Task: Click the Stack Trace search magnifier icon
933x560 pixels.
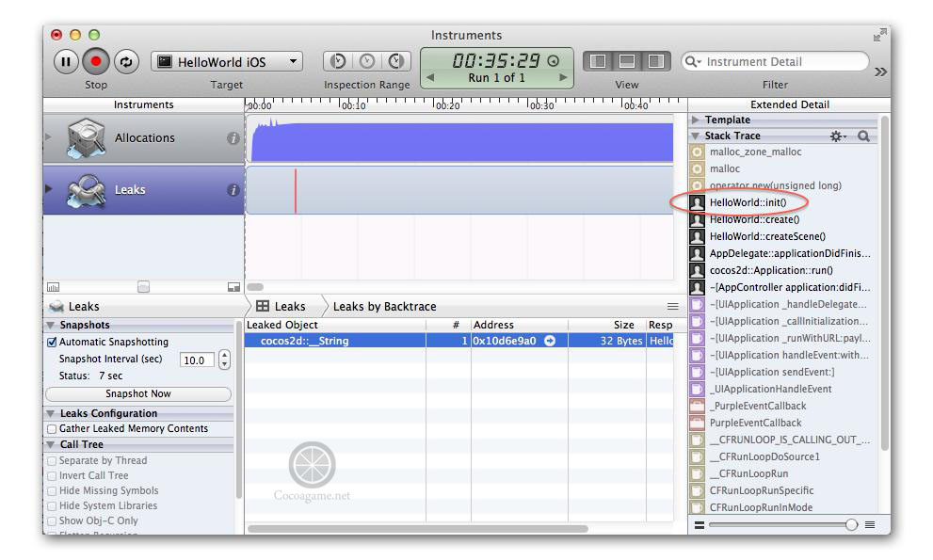Action: click(x=863, y=136)
